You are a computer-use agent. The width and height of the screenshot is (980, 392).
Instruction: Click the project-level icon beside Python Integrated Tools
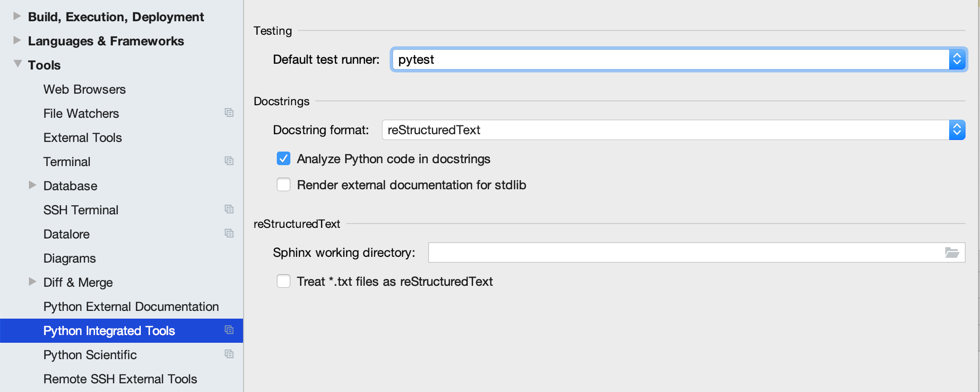coord(229,330)
